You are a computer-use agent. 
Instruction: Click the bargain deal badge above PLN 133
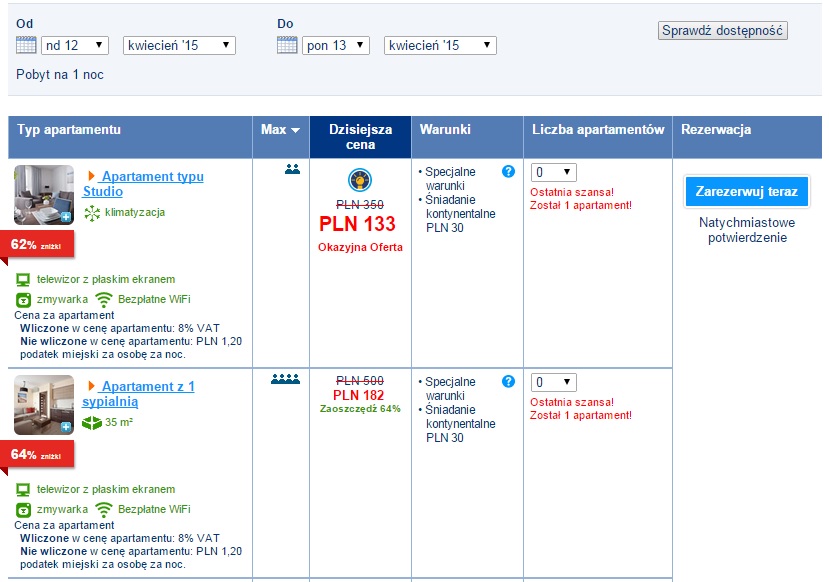point(360,180)
